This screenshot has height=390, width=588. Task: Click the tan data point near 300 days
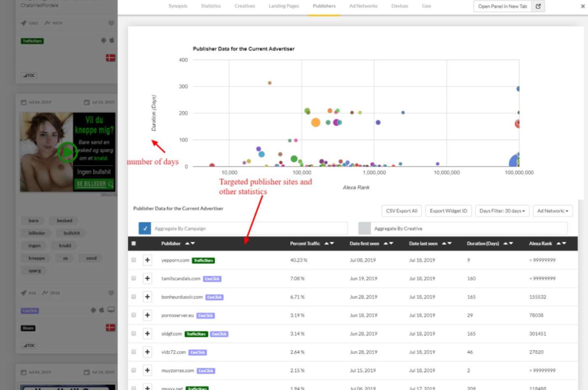tap(270, 83)
